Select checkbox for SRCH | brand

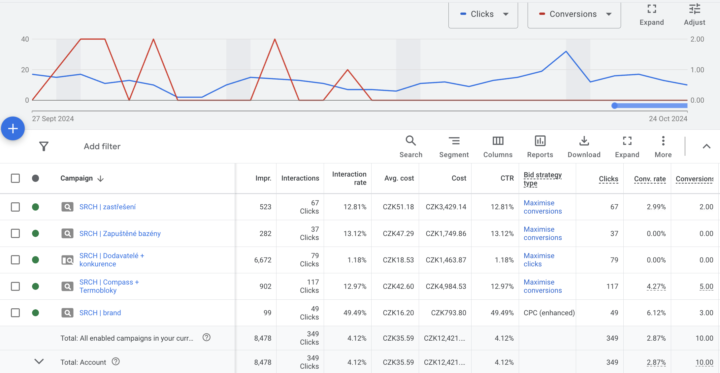pyautogui.click(x=15, y=313)
